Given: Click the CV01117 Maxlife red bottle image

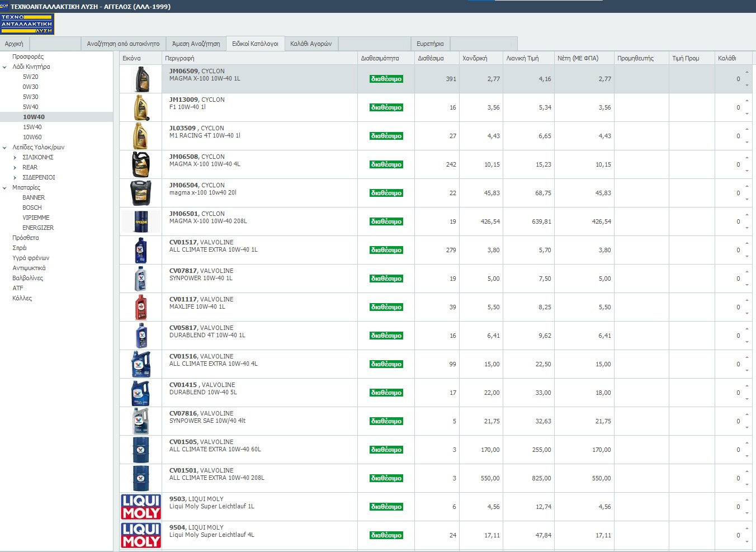Looking at the screenshot, I should [141, 307].
